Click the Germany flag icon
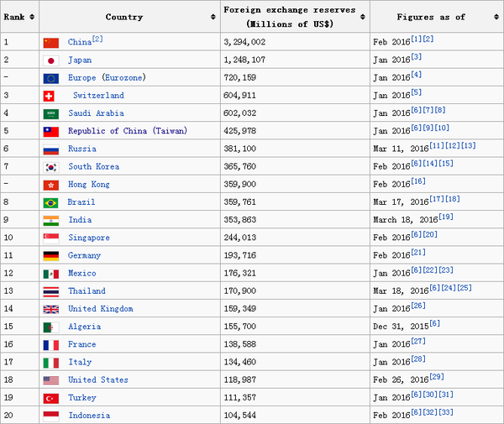The width and height of the screenshot is (504, 424). click(51, 256)
